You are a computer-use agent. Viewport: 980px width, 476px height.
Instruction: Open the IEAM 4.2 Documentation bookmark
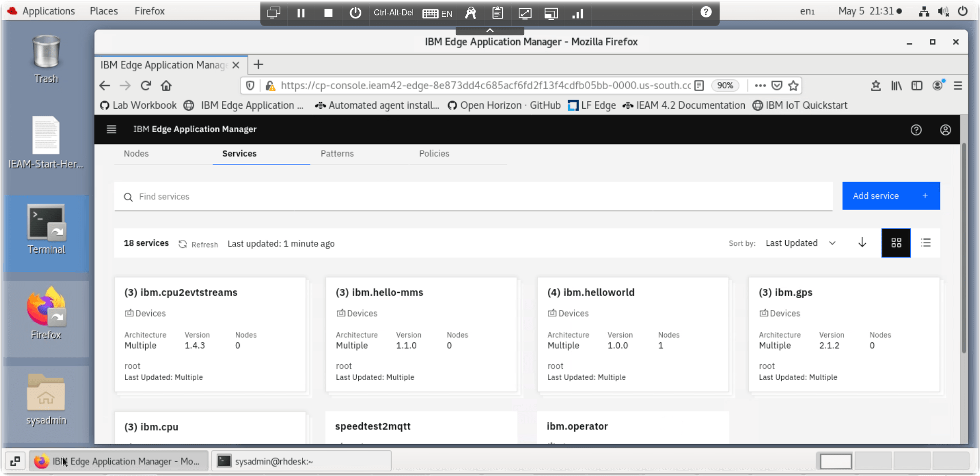(684, 106)
